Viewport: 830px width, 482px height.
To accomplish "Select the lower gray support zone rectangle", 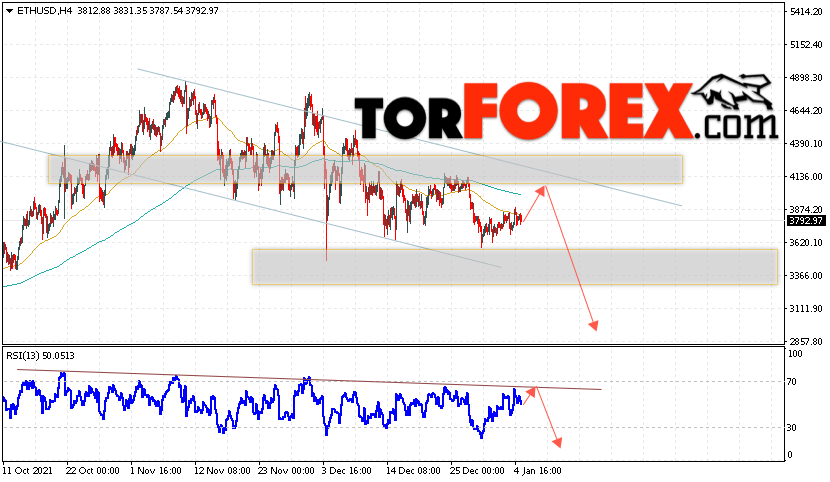I will pyautogui.click(x=515, y=267).
